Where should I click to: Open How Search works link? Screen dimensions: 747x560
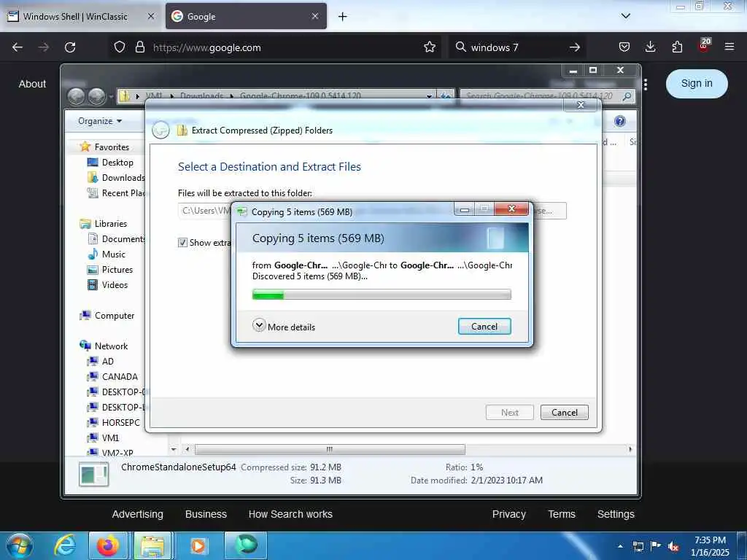click(290, 514)
